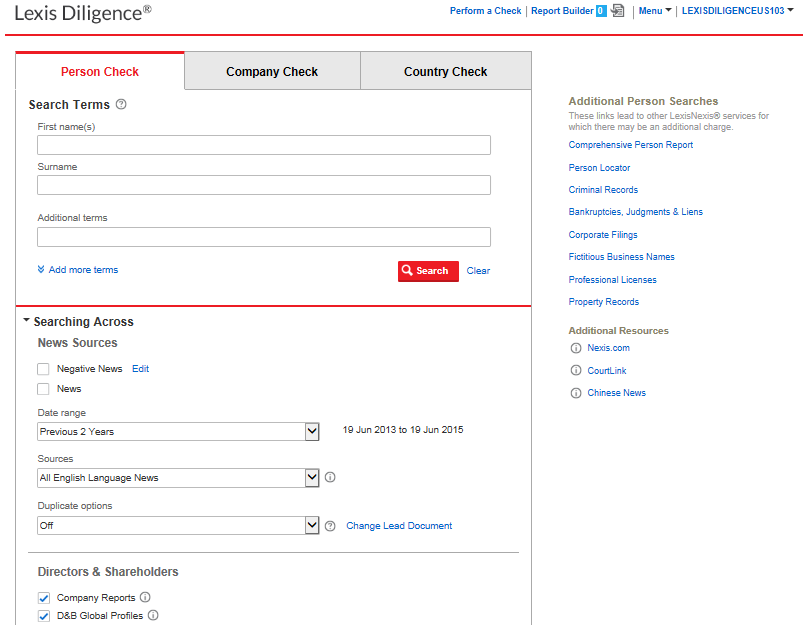Click into the Surname field
Image resolution: width=808 pixels, height=625 pixels.
[264, 185]
